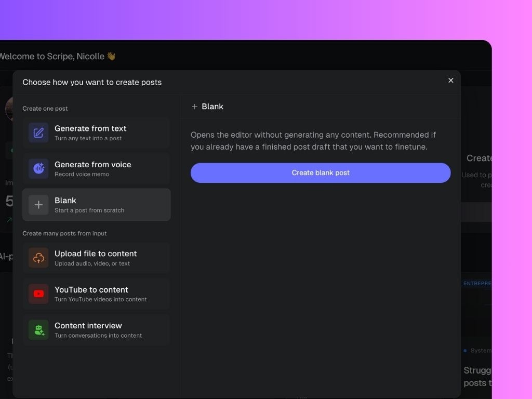
Task: Click the 'Turn any text into a post' subtitle
Action: pos(88,138)
